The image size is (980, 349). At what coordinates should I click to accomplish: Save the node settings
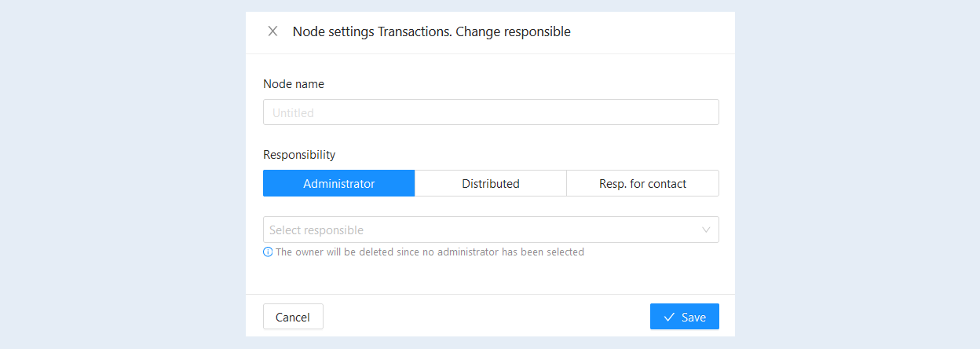685,317
